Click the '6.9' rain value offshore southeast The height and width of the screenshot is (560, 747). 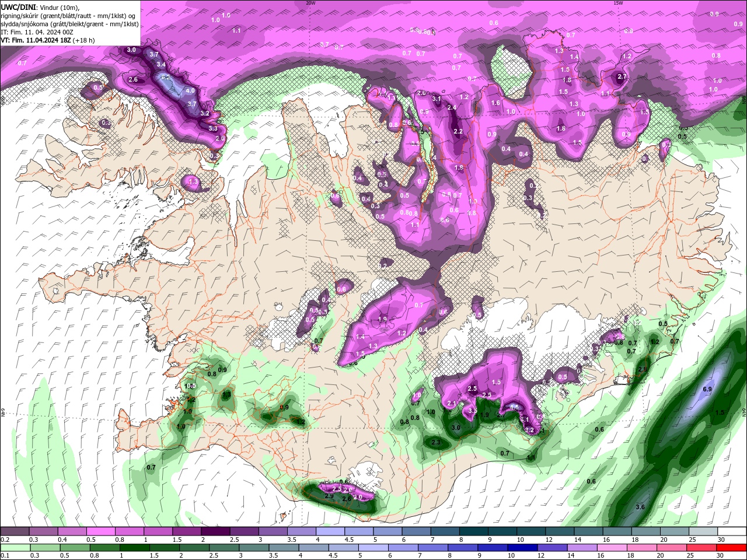click(707, 389)
